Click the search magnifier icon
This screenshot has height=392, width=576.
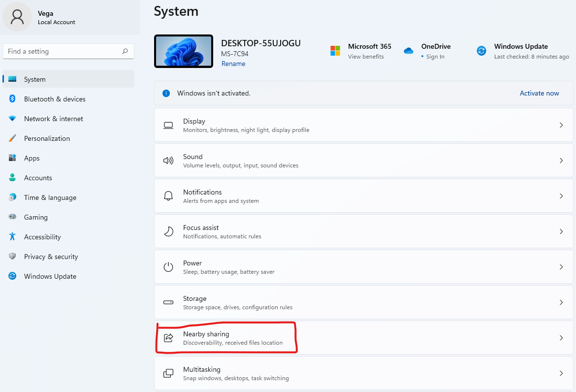pos(125,51)
